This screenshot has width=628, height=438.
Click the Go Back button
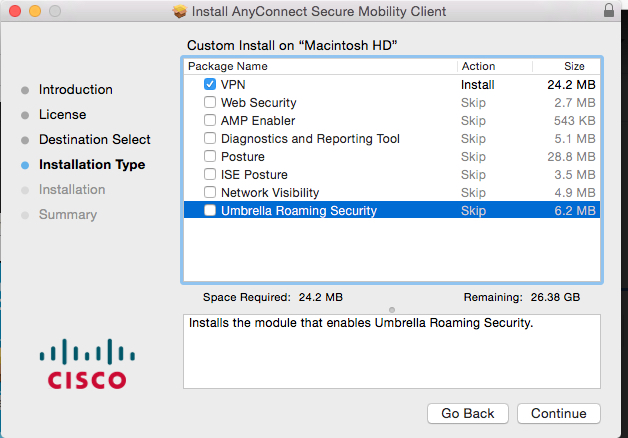468,413
